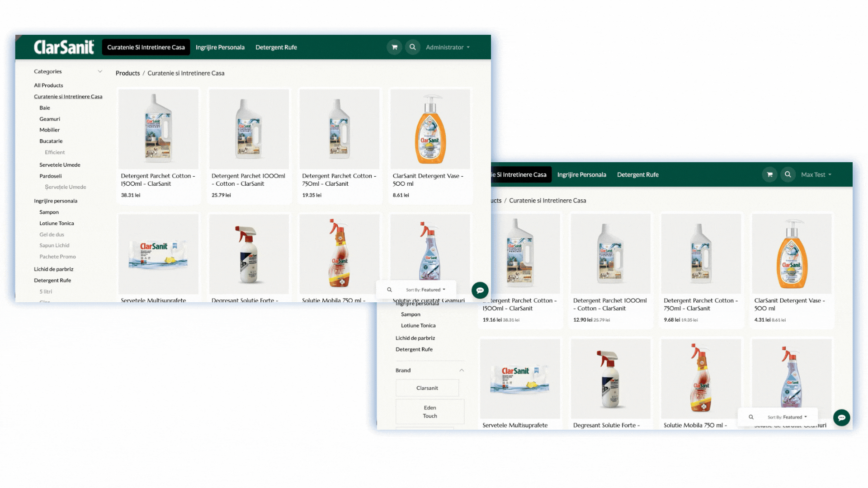This screenshot has height=488, width=868.
Task: Collapse the Categories section
Action: click(100, 71)
